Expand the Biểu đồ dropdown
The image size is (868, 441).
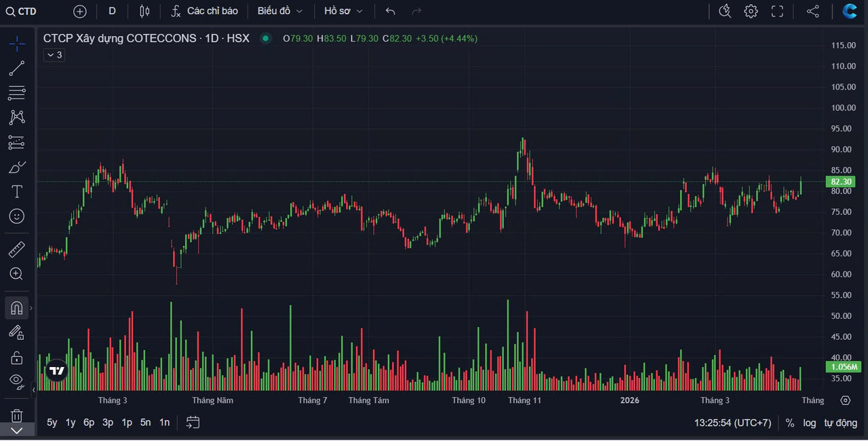pyautogui.click(x=280, y=11)
